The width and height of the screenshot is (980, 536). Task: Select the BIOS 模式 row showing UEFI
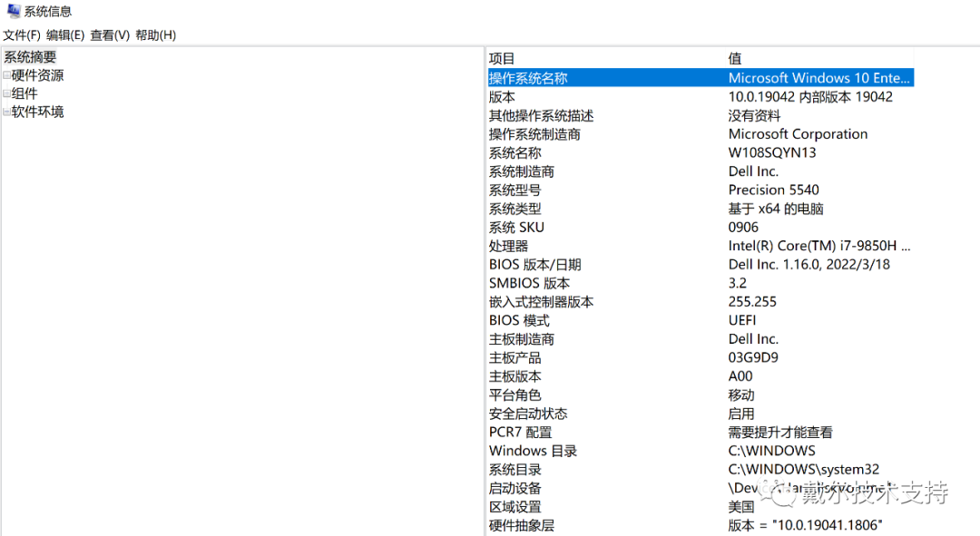point(635,320)
